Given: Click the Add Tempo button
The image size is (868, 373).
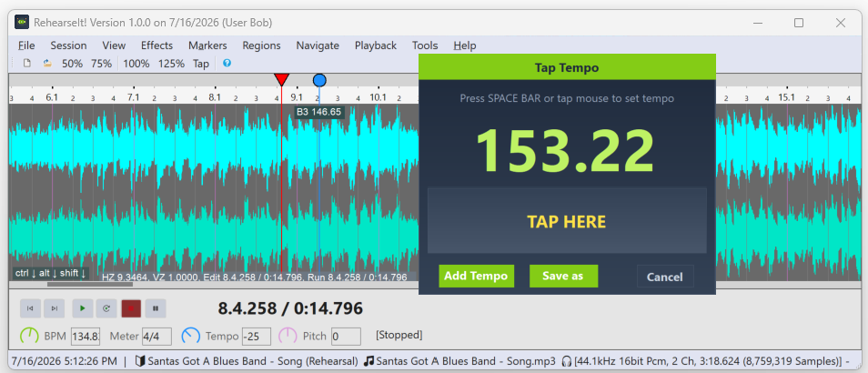Looking at the screenshot, I should 476,276.
